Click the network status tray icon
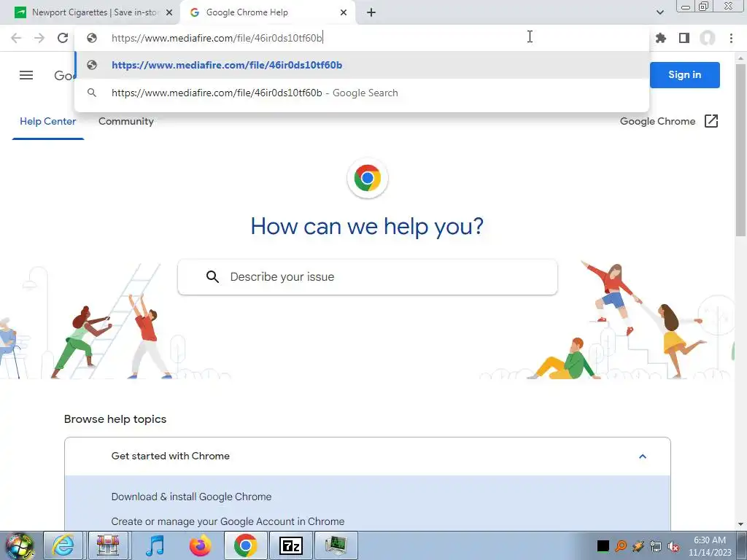The height and width of the screenshot is (560, 747). [656, 546]
